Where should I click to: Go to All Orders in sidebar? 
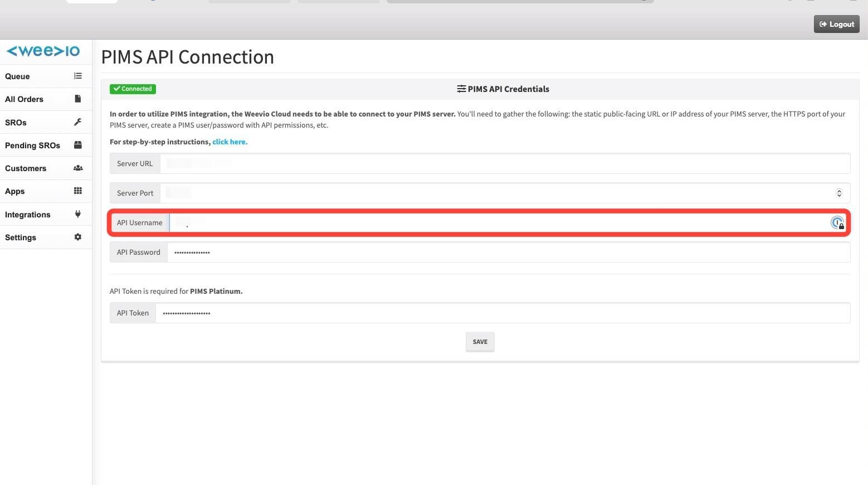click(x=46, y=99)
